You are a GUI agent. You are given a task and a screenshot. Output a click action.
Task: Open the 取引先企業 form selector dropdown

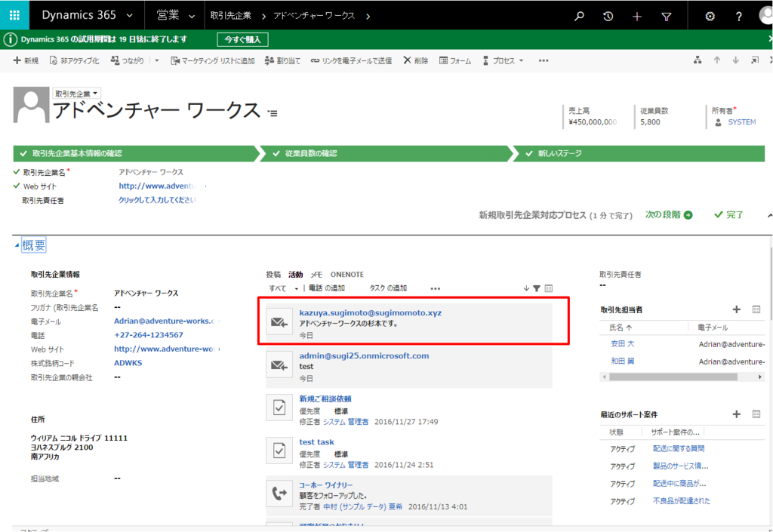pyautogui.click(x=76, y=94)
